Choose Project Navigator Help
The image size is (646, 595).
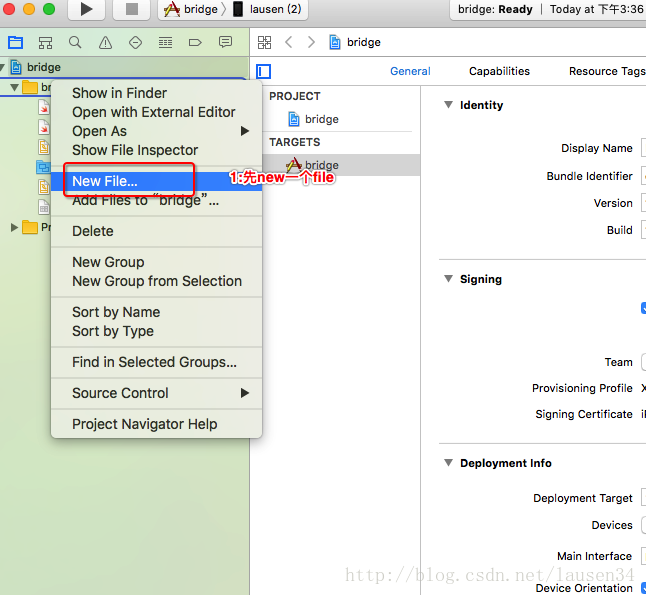tap(157, 424)
